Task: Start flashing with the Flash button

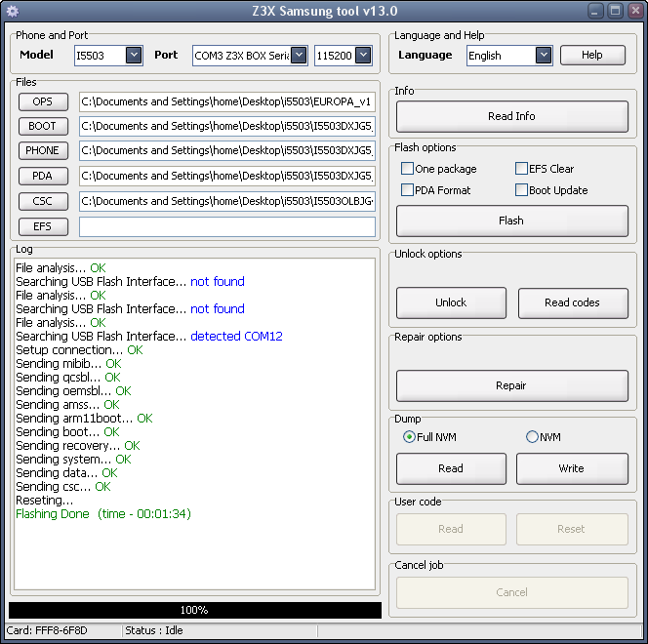Action: pyautogui.click(x=512, y=221)
